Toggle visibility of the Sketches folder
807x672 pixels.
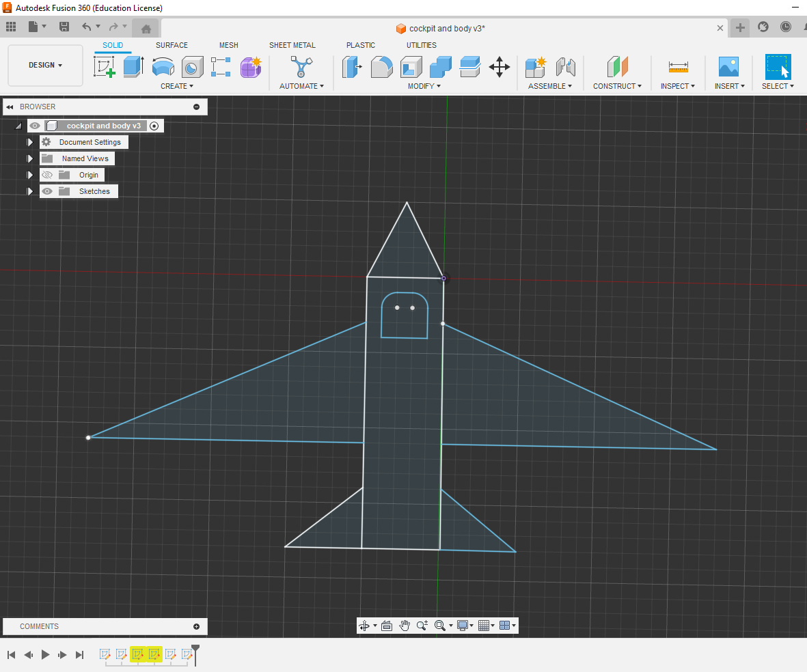47,191
